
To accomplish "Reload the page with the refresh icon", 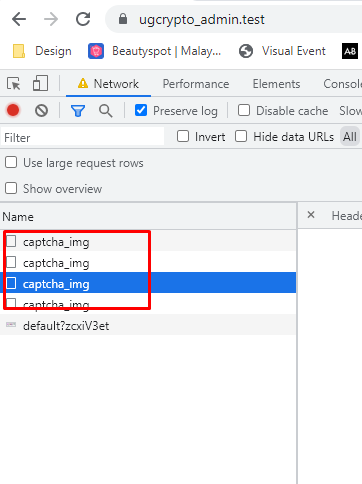I will point(83,19).
